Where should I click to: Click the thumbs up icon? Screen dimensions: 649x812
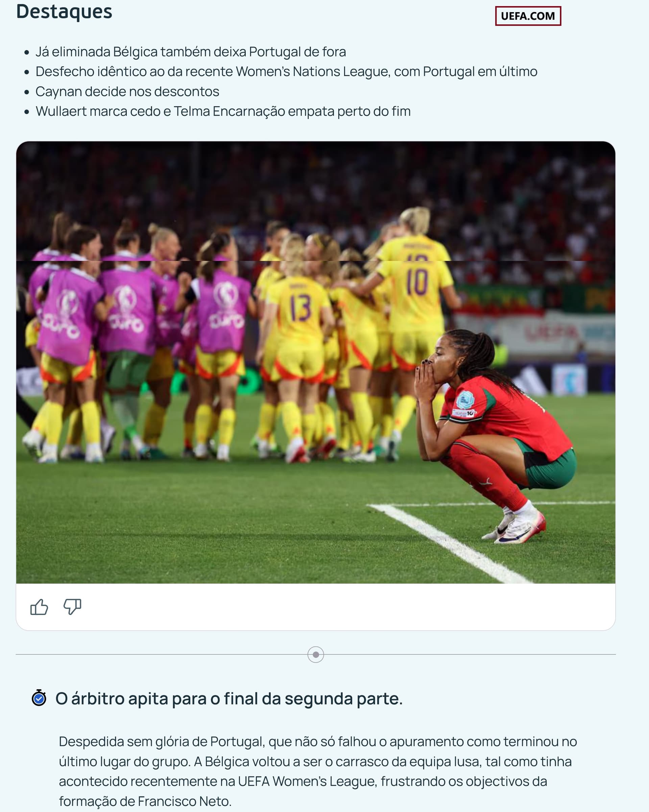tap(39, 607)
